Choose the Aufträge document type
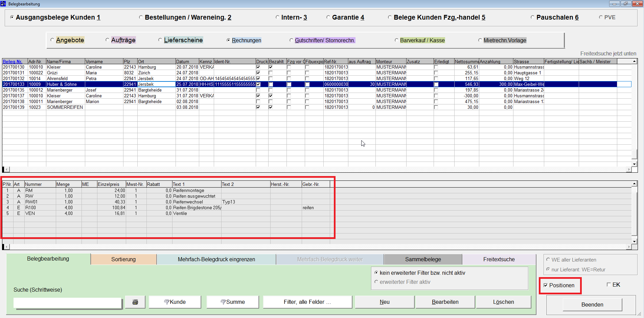644x318 pixels. [x=120, y=40]
